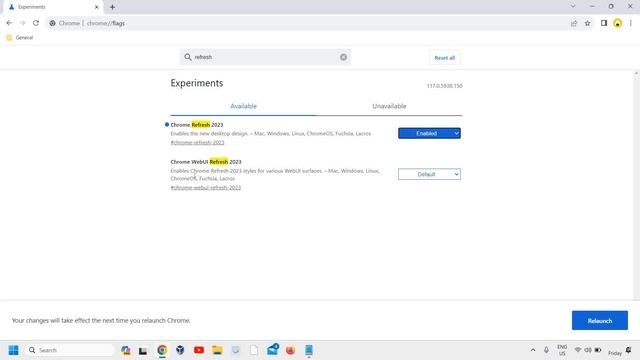Clear the refresh search text

click(x=343, y=57)
